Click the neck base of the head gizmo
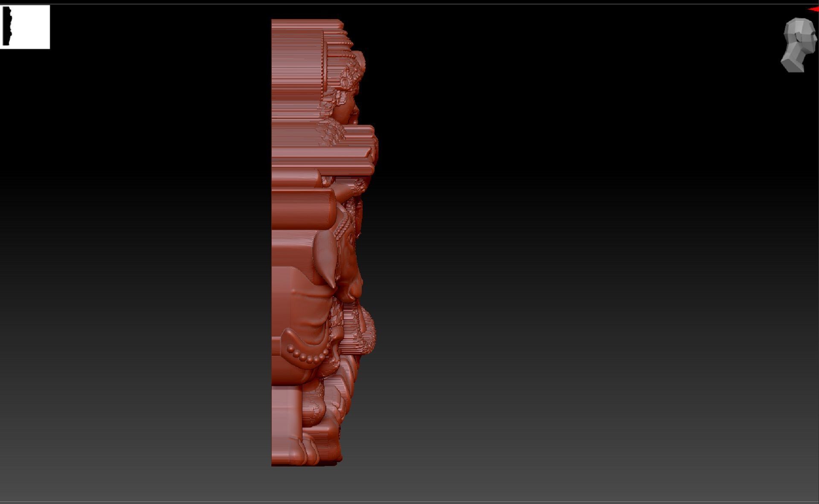 click(x=793, y=66)
